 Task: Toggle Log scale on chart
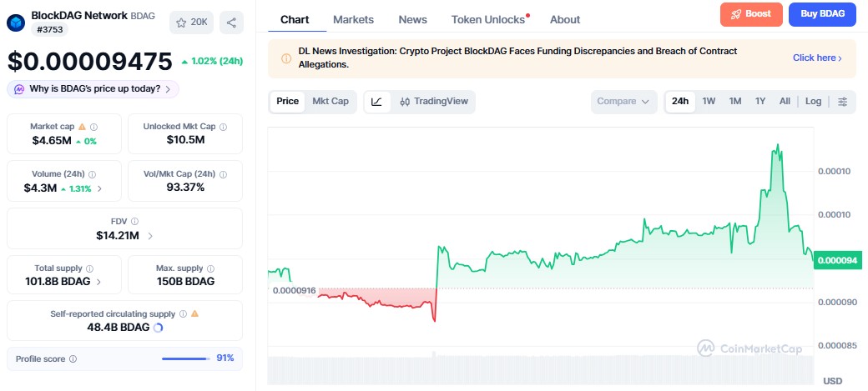pyautogui.click(x=813, y=101)
